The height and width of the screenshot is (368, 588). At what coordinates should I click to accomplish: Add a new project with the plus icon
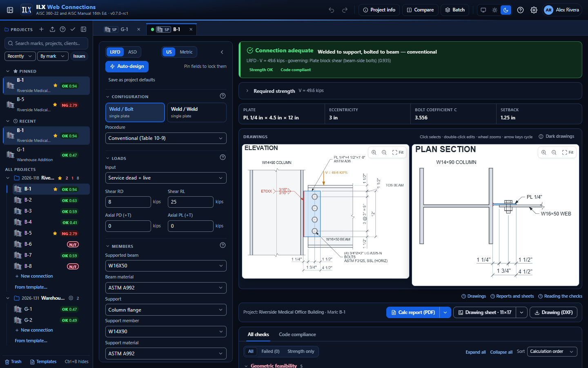point(41,29)
